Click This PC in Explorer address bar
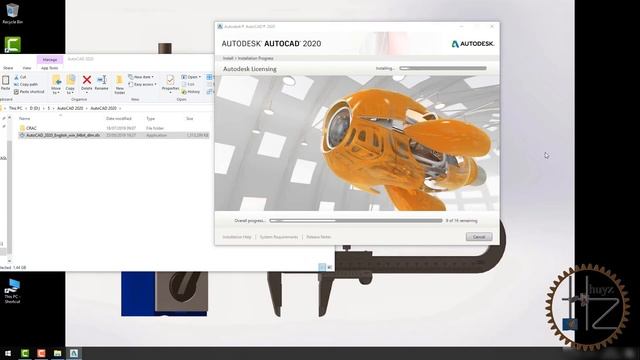640x360 pixels. point(16,108)
